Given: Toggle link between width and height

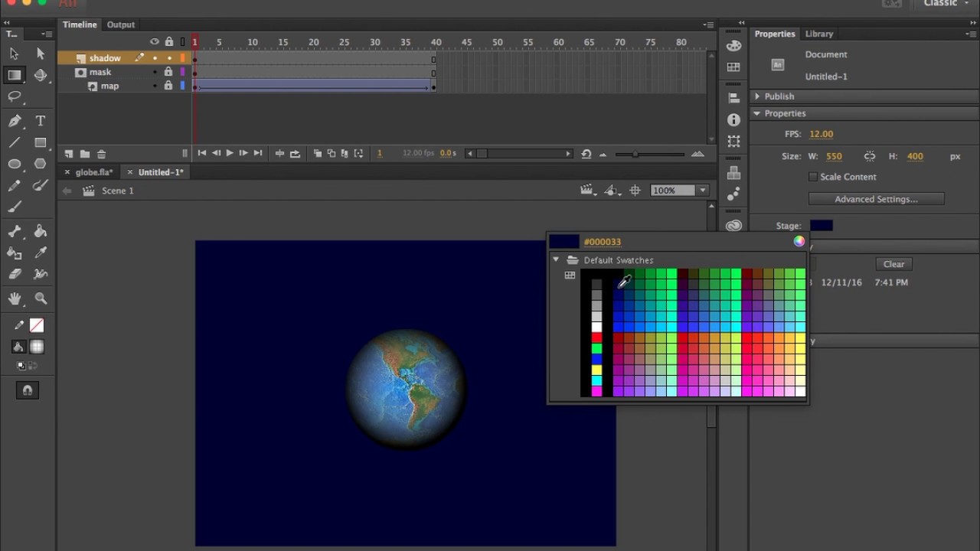Looking at the screenshot, I should point(870,156).
